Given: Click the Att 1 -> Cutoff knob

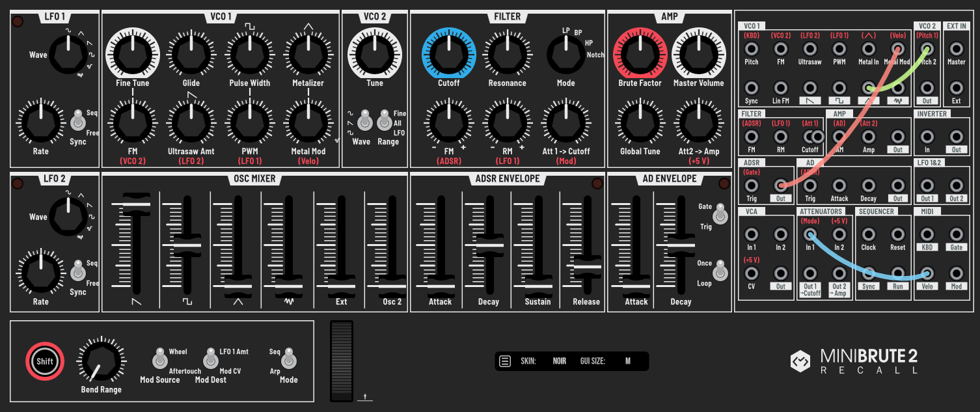Looking at the screenshot, I should (x=565, y=122).
